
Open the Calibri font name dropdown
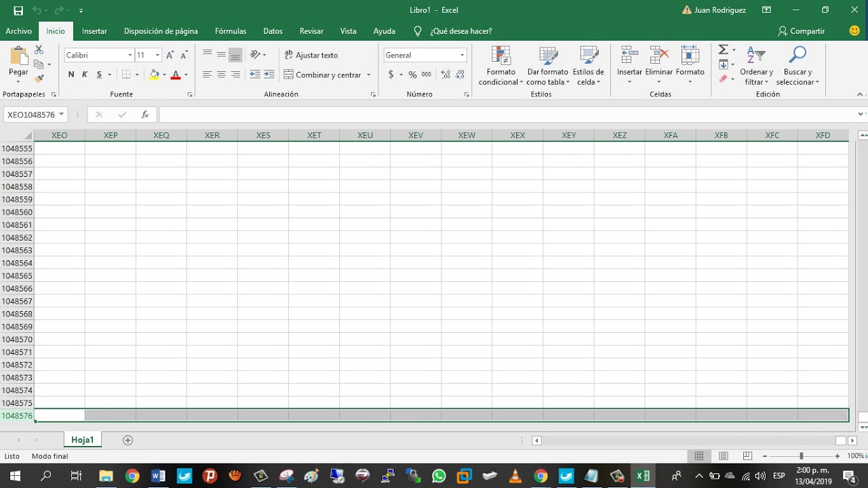[130, 55]
